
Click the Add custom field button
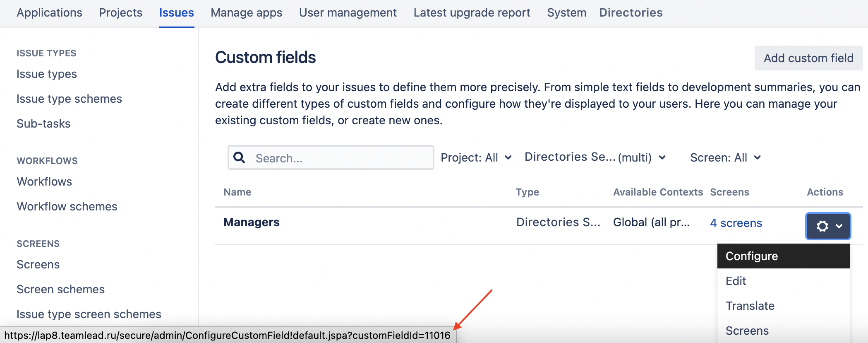click(x=808, y=58)
